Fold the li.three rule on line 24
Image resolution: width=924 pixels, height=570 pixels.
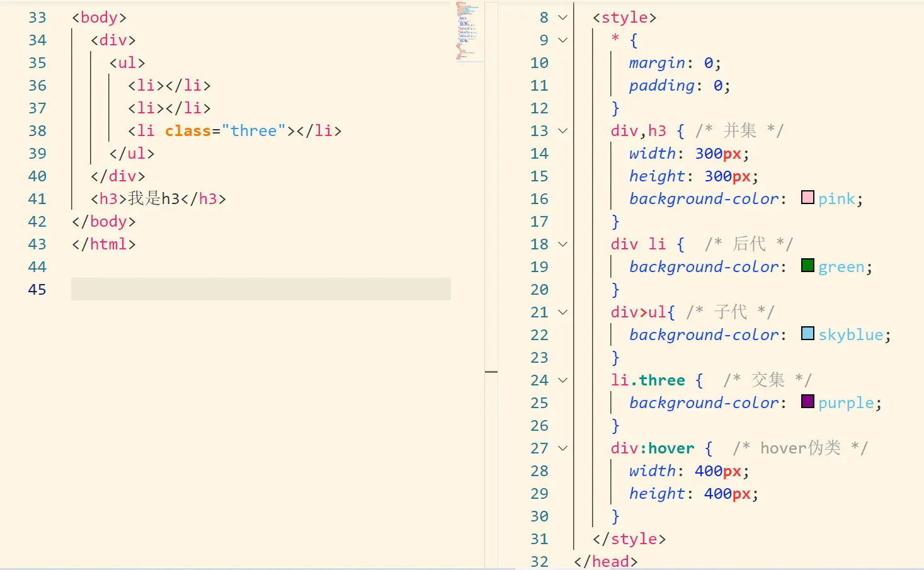click(x=563, y=380)
